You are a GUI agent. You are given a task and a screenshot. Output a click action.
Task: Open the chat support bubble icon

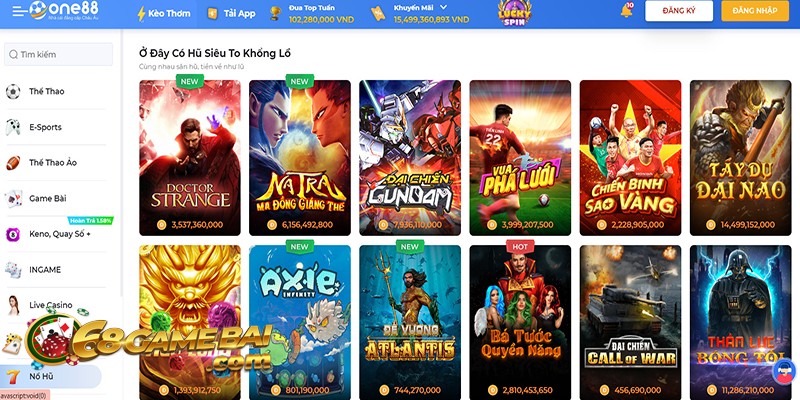click(x=784, y=371)
